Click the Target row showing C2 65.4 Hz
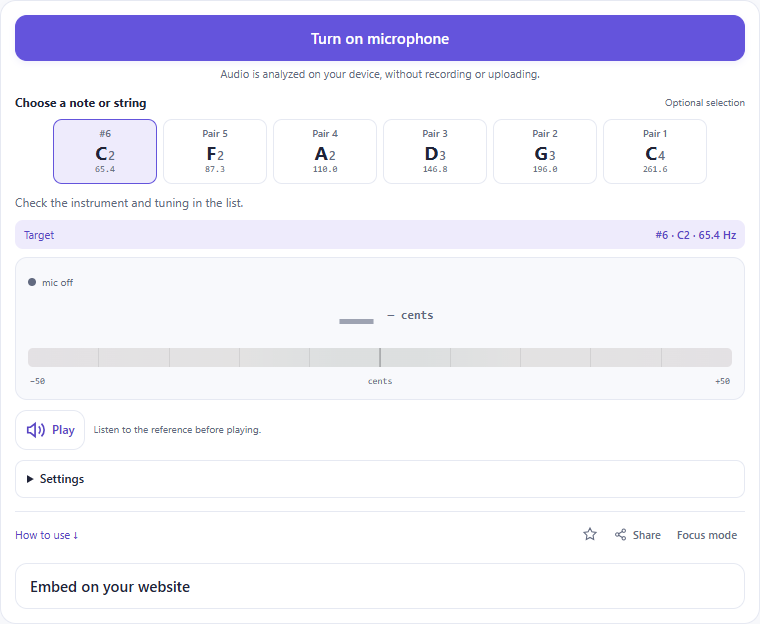Image resolution: width=760 pixels, height=624 pixels. coord(380,235)
